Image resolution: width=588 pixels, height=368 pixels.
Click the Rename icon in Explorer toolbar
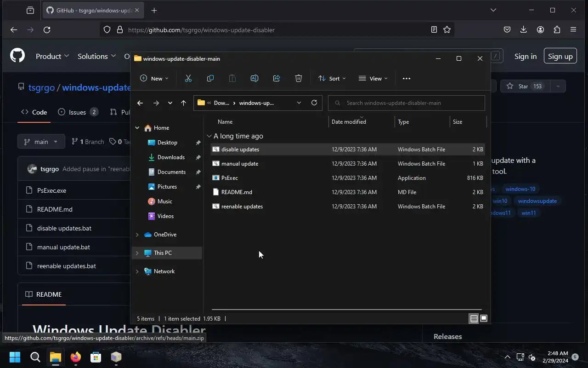[254, 78]
